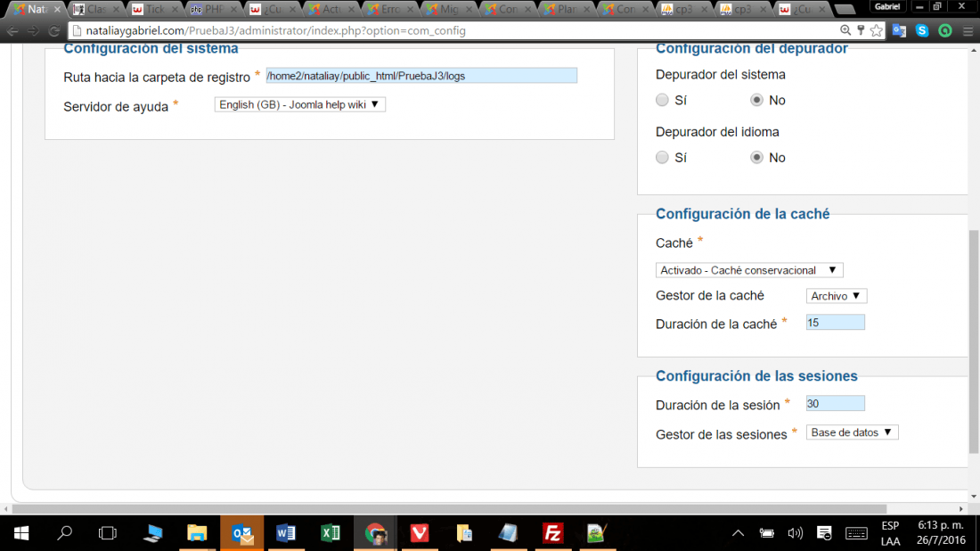Viewport: 980px width, 551px height.
Task: Click the zoom magnifier icon in address bar
Action: point(845,30)
